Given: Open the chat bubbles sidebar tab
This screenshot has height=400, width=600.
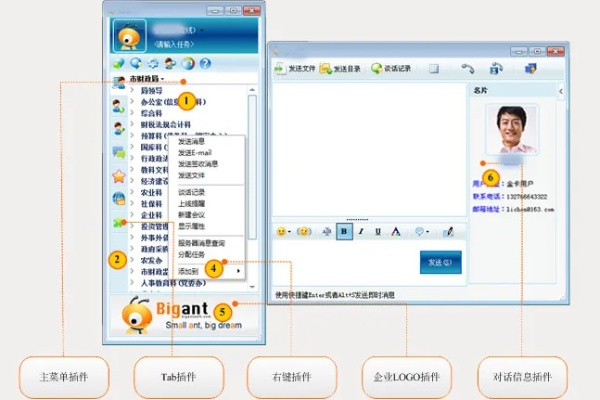Looking at the screenshot, I should click(x=119, y=152).
